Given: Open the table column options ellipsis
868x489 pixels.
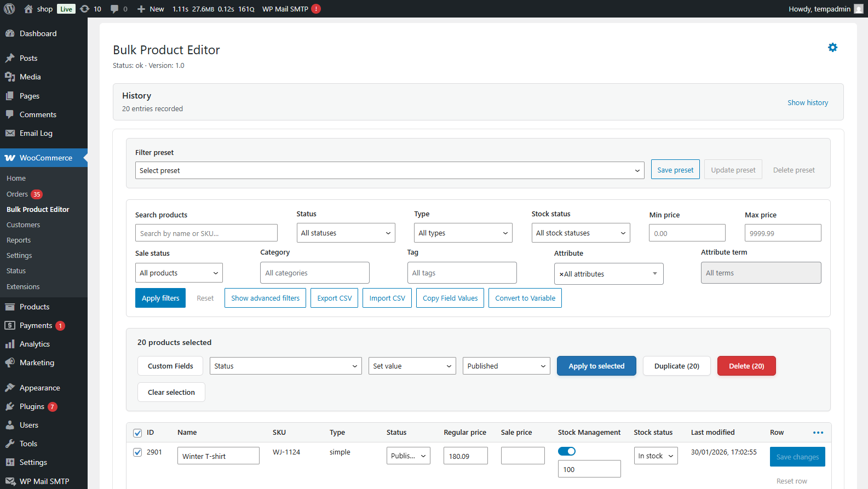Looking at the screenshot, I should (818, 433).
